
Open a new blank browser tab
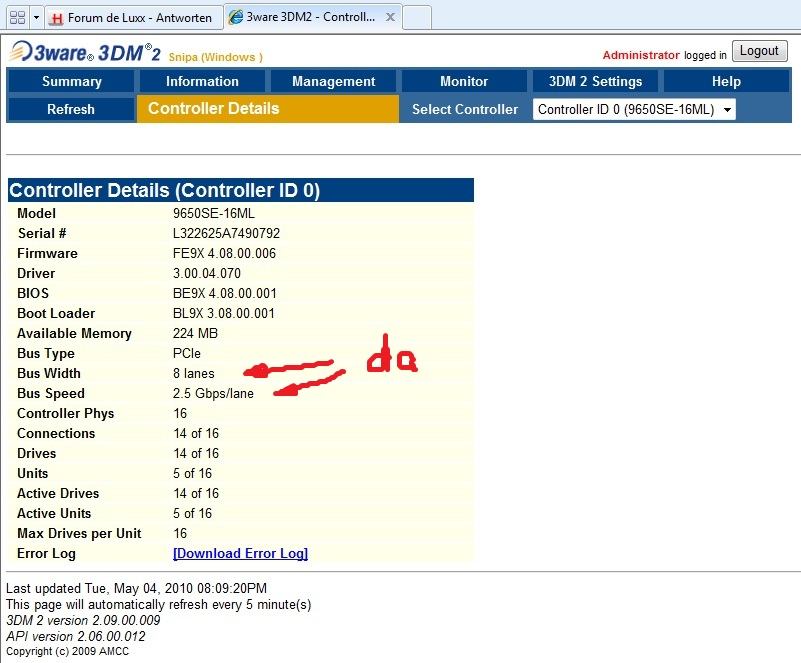coord(417,17)
